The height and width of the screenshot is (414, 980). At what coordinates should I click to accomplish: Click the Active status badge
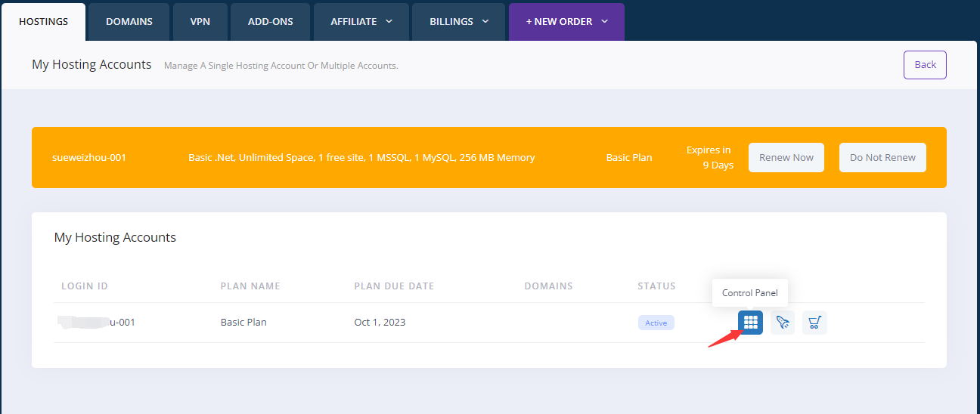click(x=656, y=323)
